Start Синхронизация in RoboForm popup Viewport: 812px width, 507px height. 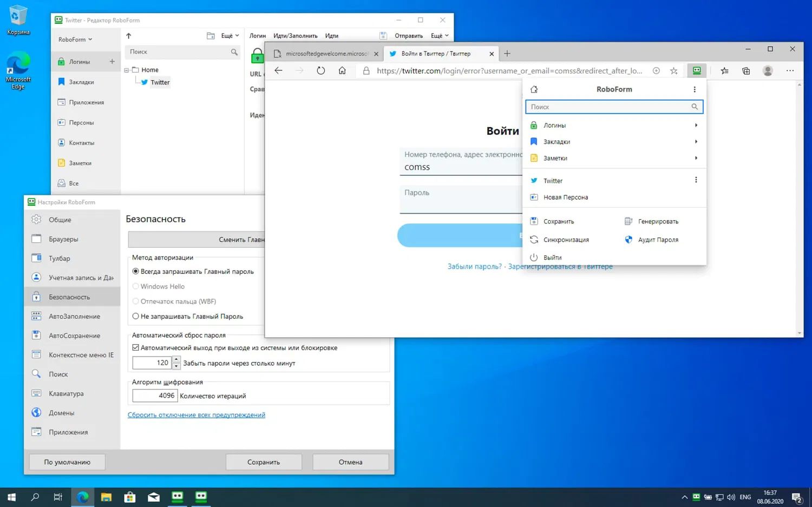tap(559, 240)
